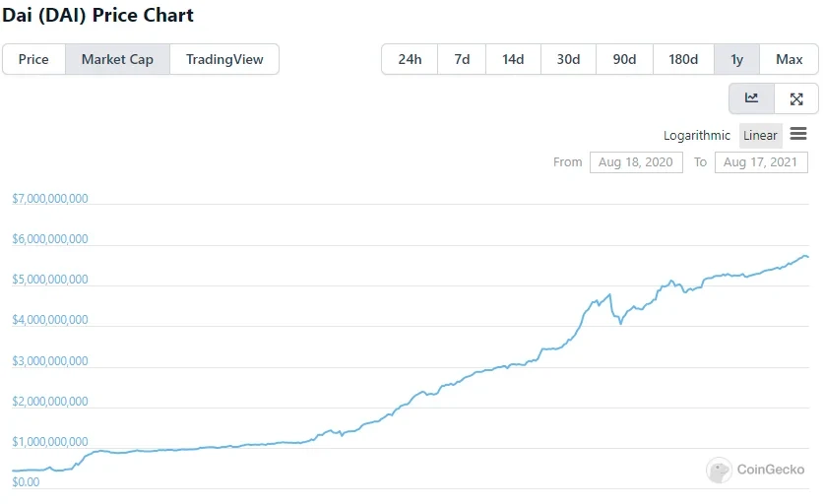The width and height of the screenshot is (824, 504).
Task: Choose the 14d time range
Action: point(513,59)
